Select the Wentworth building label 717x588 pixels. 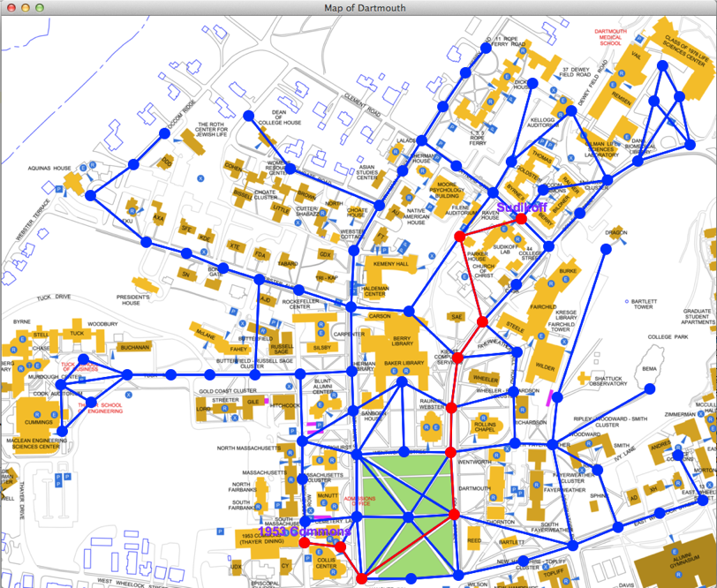point(475,463)
